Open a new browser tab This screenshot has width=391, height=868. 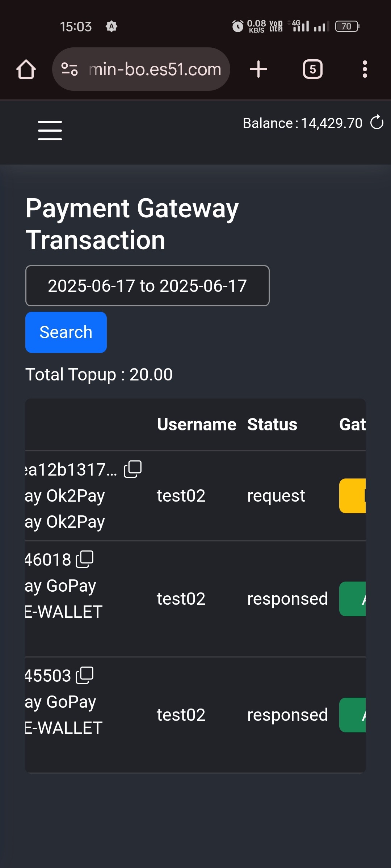258,69
